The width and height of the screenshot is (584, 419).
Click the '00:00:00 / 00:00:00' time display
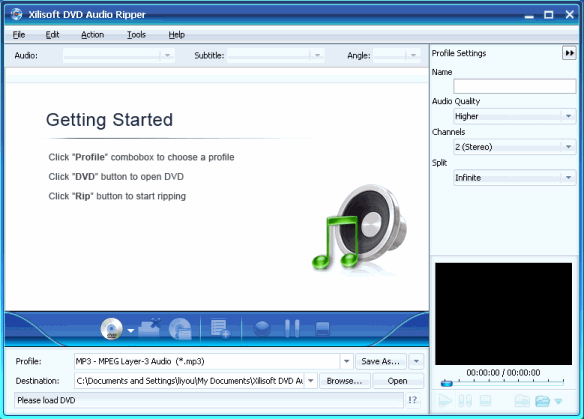pyautogui.click(x=503, y=372)
